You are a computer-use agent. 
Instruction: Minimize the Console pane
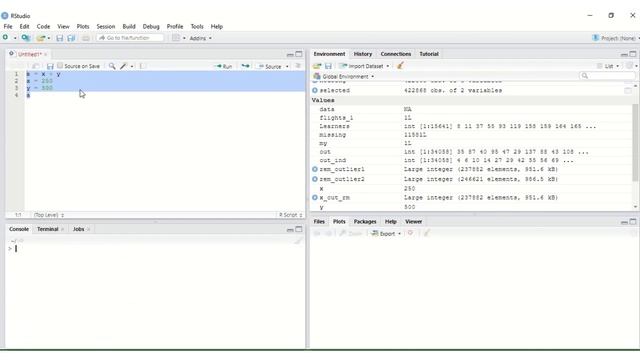pyautogui.click(x=290, y=229)
